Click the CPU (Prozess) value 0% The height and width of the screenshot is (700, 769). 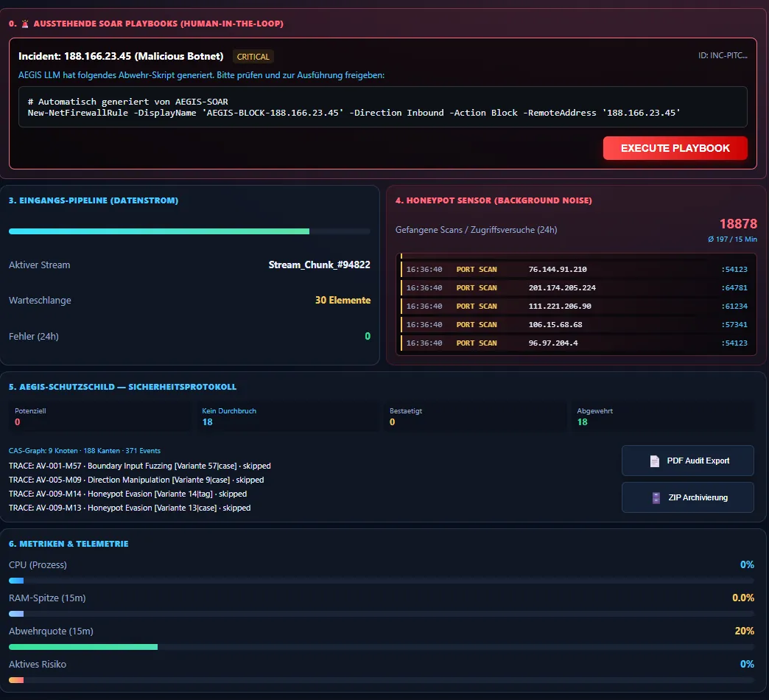[747, 564]
